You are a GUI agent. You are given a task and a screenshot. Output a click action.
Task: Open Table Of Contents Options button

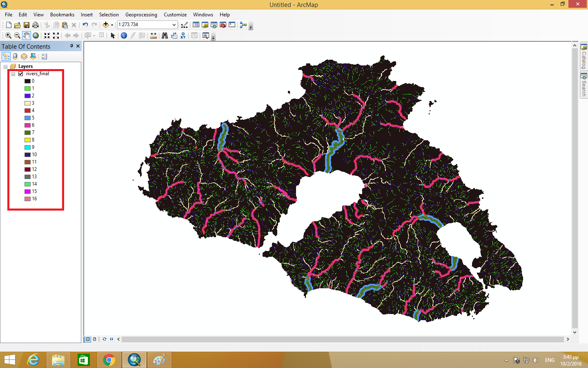[x=45, y=56]
